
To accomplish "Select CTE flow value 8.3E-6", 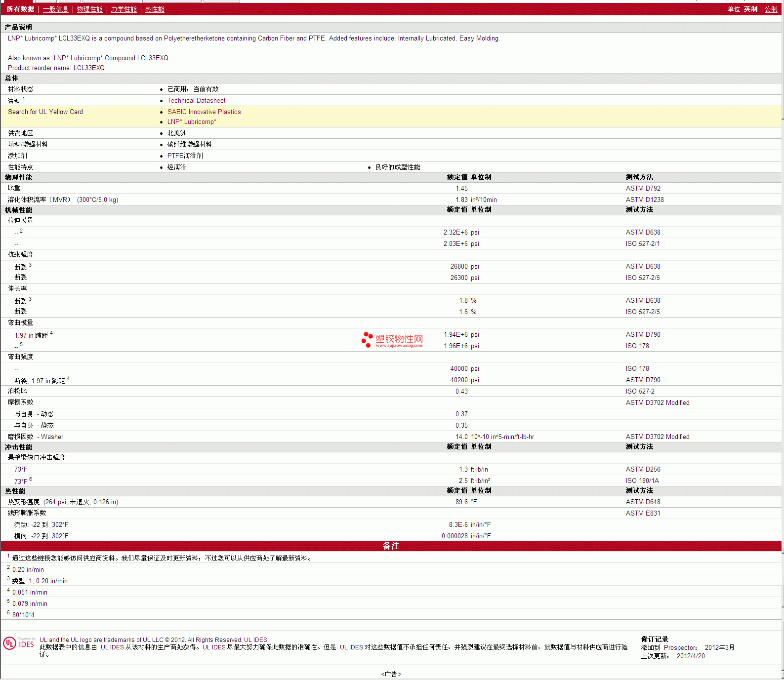I will tap(458, 524).
